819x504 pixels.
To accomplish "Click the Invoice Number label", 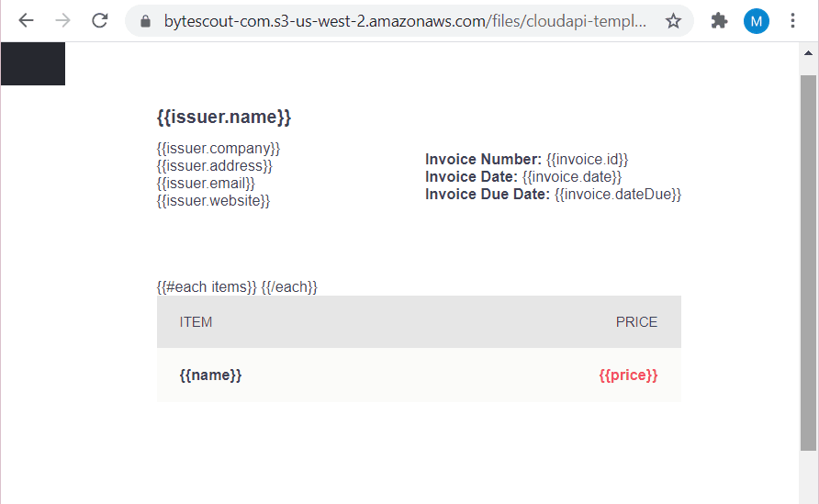I will point(483,160).
